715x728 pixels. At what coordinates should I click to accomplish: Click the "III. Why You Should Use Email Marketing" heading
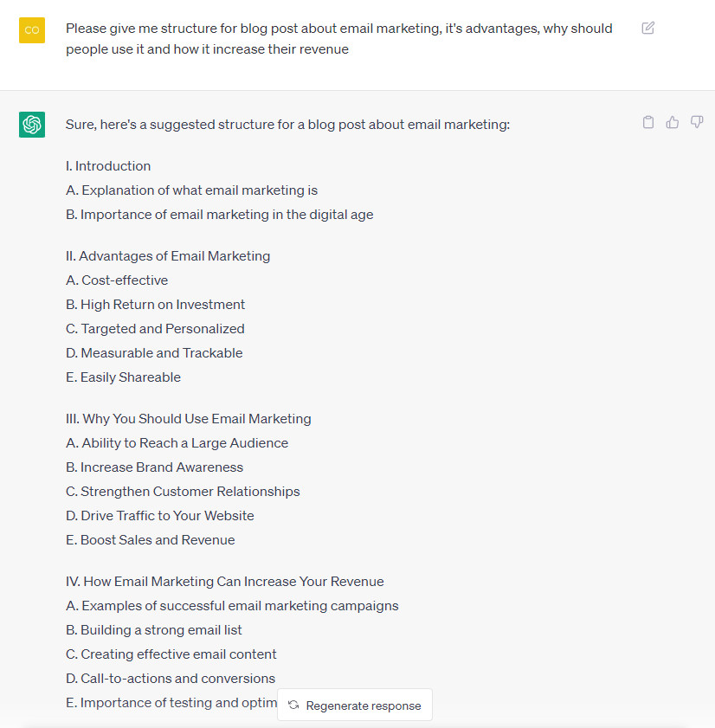point(189,419)
